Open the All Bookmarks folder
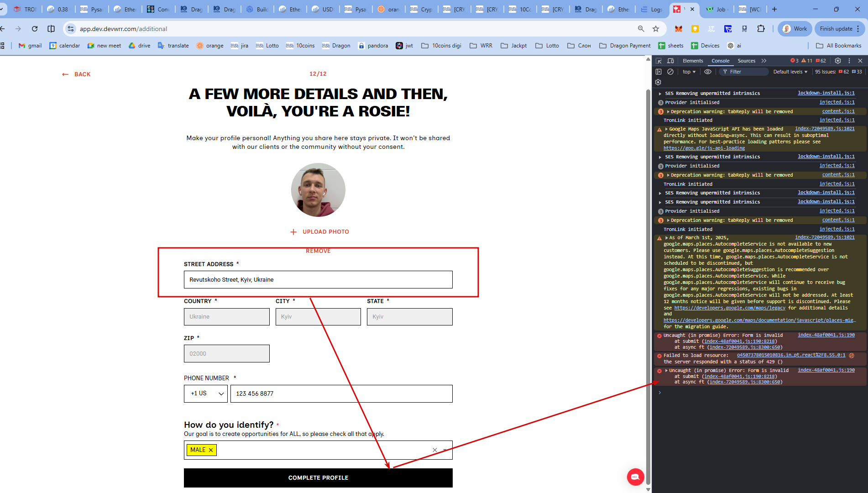Image resolution: width=868 pixels, height=493 pixels. point(839,46)
